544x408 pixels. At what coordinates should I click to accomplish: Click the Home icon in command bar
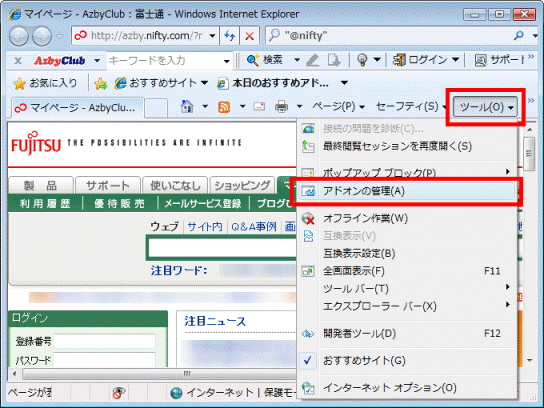click(187, 106)
